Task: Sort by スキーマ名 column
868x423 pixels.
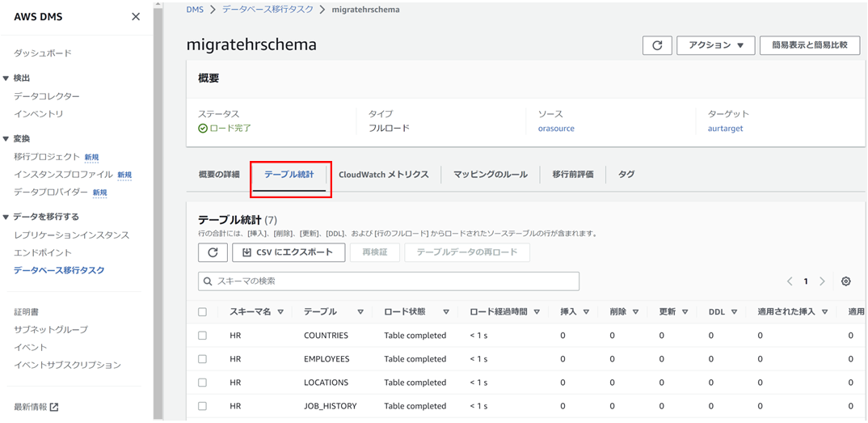Action: click(280, 311)
